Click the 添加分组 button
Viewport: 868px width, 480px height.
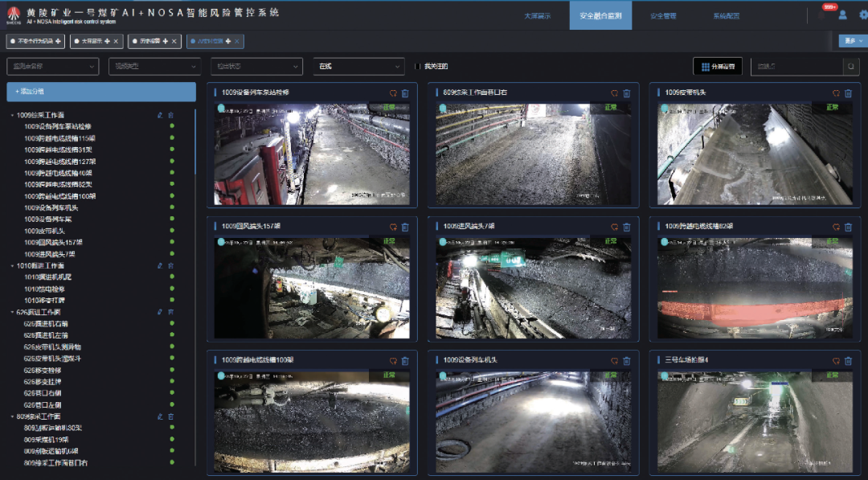point(101,92)
